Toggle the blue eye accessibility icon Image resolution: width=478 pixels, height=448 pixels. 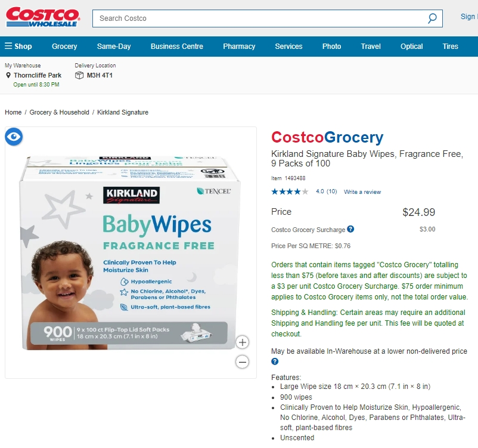[14, 137]
